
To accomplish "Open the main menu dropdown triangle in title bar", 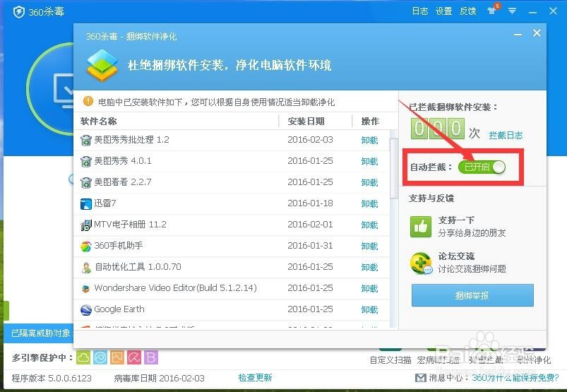I will pyautogui.click(x=512, y=11).
